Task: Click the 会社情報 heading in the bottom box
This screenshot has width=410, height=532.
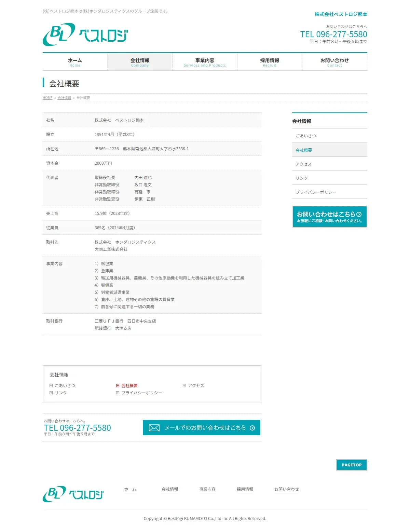Action: click(x=59, y=375)
